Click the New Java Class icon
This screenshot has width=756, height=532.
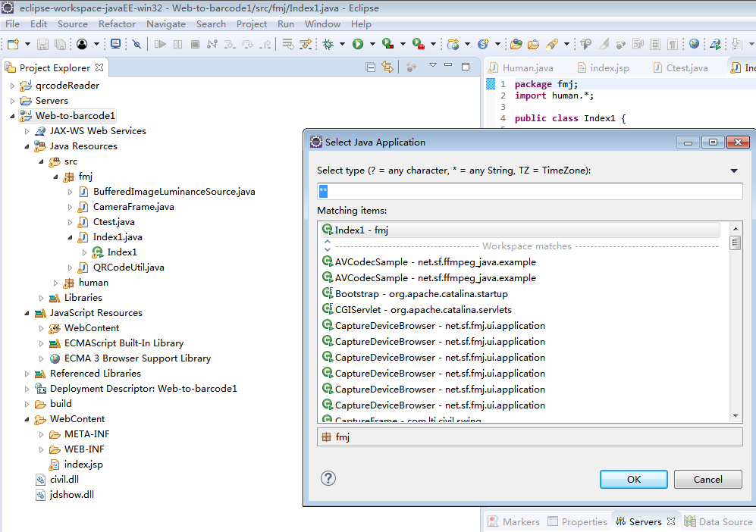[x=482, y=44]
